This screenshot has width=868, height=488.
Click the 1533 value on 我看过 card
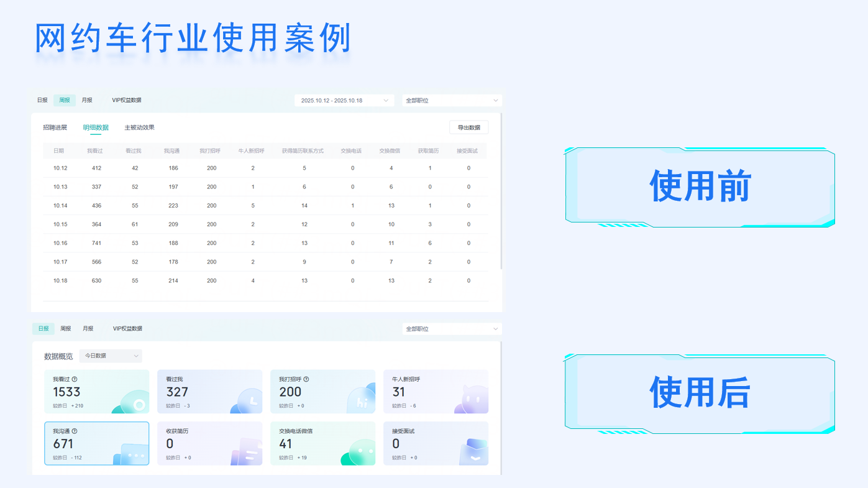point(66,392)
